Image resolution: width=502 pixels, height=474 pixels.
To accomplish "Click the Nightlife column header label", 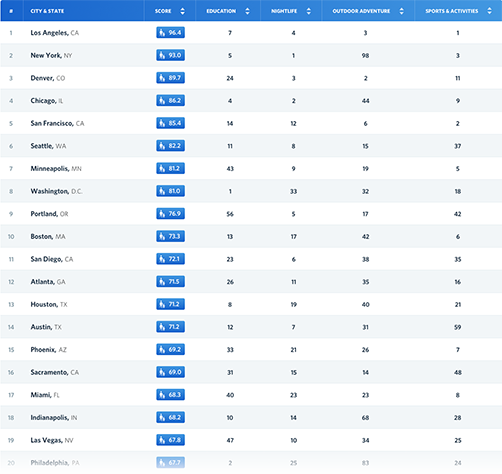I will (x=284, y=11).
